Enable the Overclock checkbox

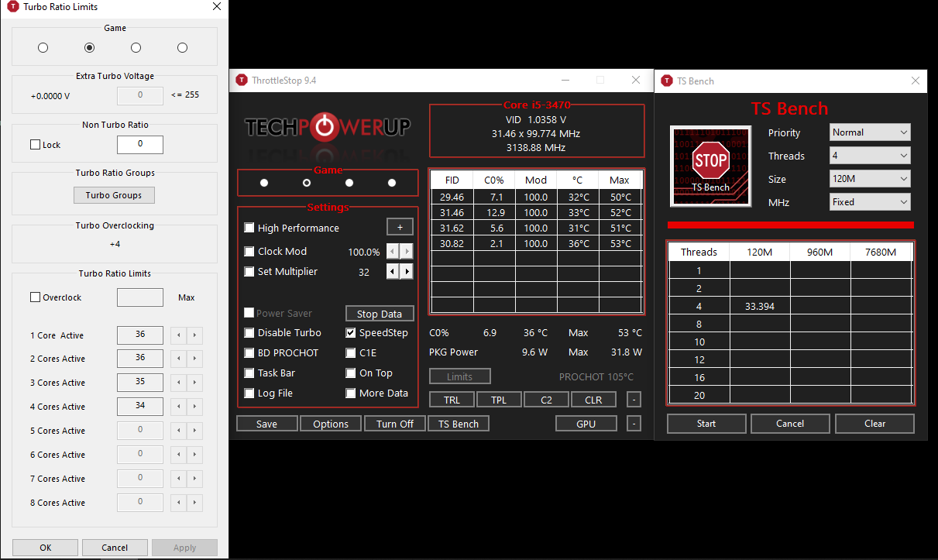tap(35, 297)
